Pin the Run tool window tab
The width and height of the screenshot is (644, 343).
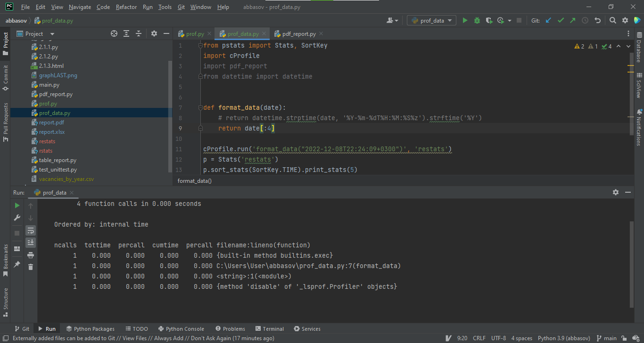[17, 265]
